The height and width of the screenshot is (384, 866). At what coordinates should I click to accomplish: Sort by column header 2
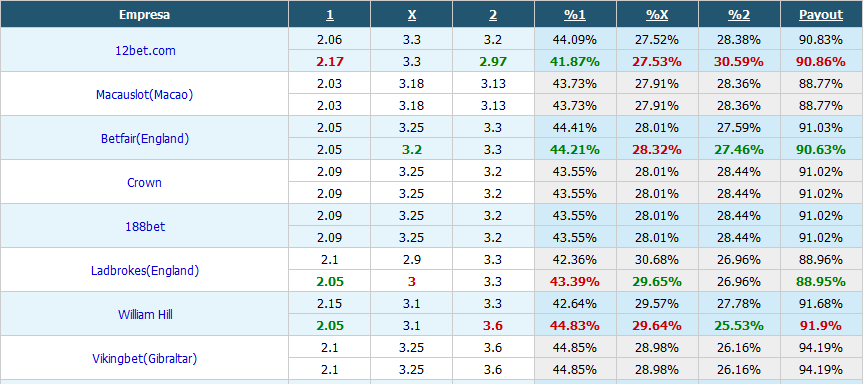point(493,15)
